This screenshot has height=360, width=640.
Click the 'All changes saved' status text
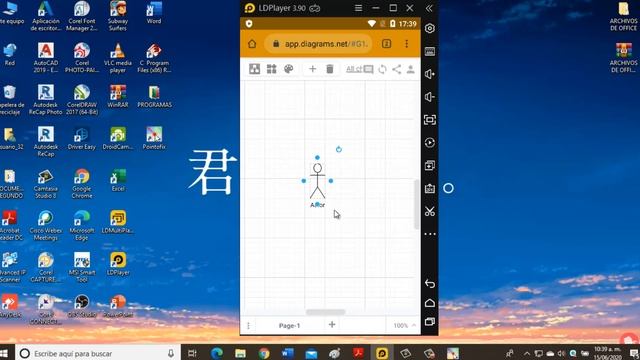tap(353, 69)
